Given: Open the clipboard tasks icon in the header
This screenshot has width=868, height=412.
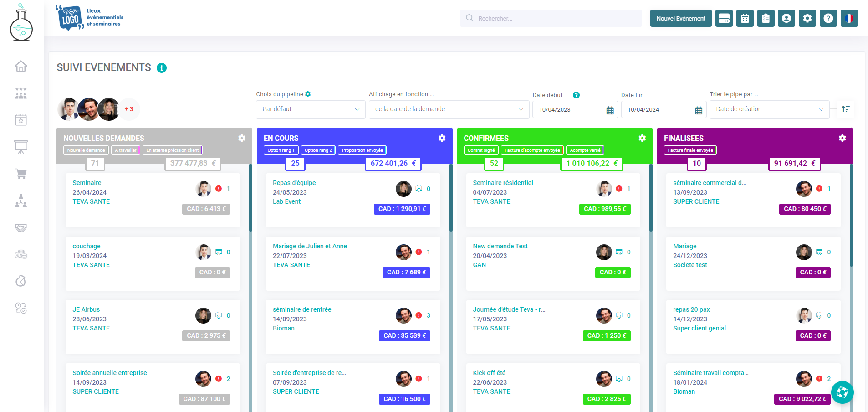Looking at the screenshot, I should click(766, 18).
